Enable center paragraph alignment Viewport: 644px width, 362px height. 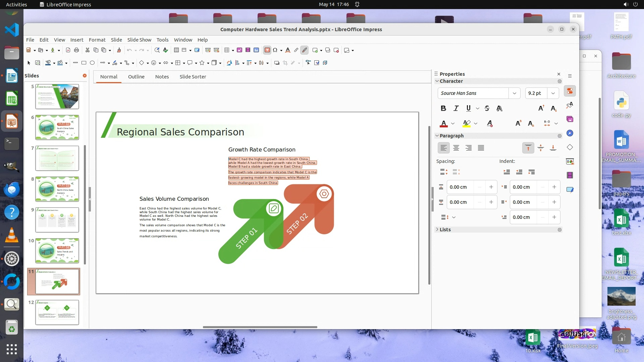[456, 148]
